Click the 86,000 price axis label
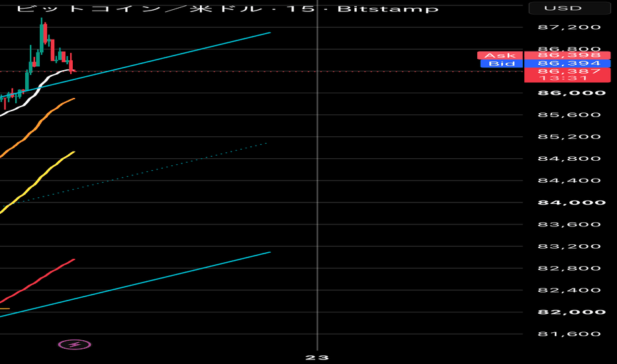Viewport: 617px width, 364px height. pos(571,93)
